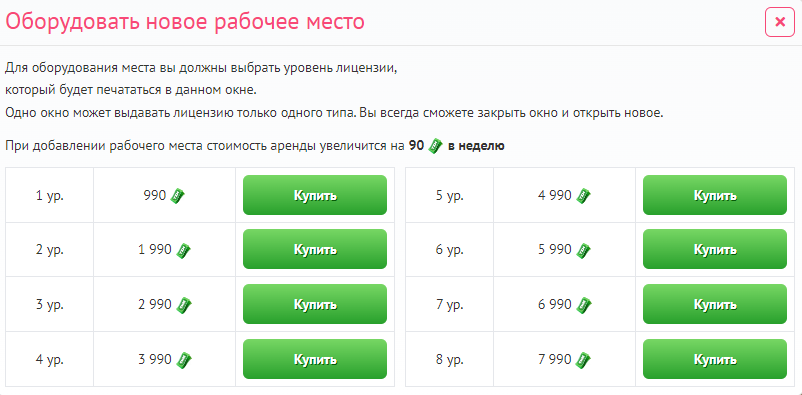Close the new workplace dialog
This screenshot has width=802, height=395.
tap(779, 22)
